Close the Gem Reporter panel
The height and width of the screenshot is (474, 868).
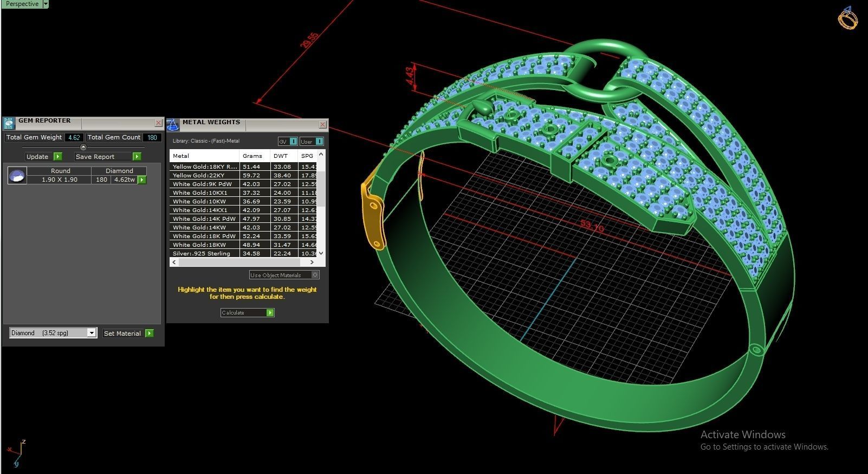(x=158, y=123)
